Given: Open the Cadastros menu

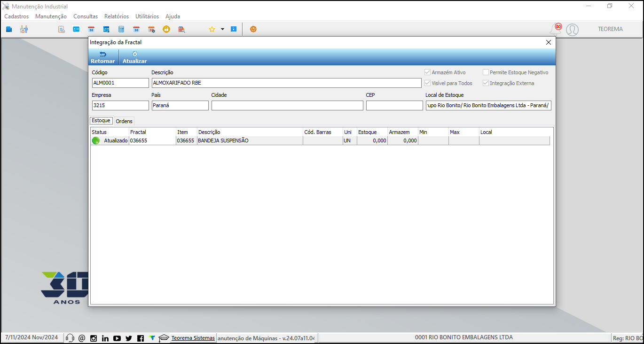Looking at the screenshot, I should (16, 16).
